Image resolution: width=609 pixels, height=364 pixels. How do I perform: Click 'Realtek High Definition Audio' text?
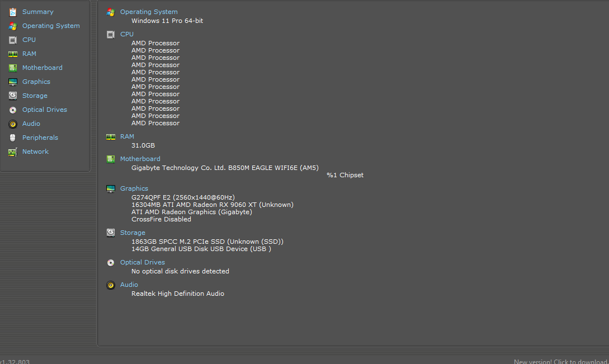177,294
